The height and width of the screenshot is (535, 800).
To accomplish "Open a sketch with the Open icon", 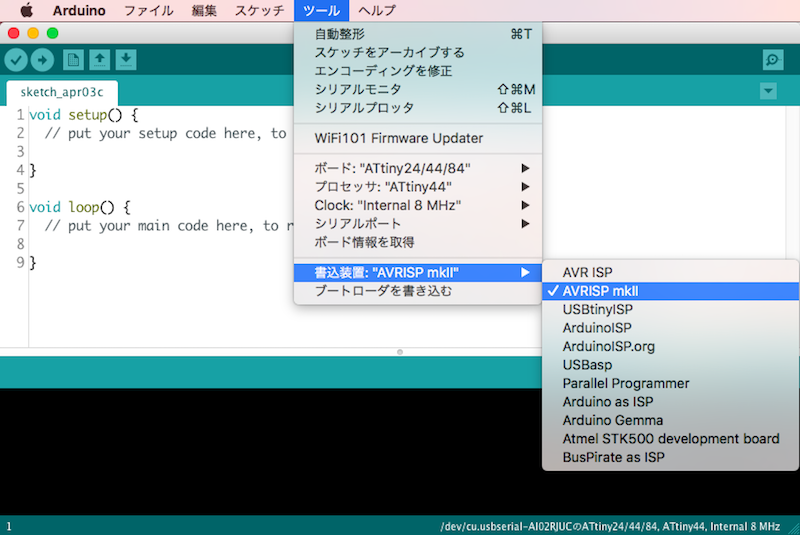I will pos(99,60).
